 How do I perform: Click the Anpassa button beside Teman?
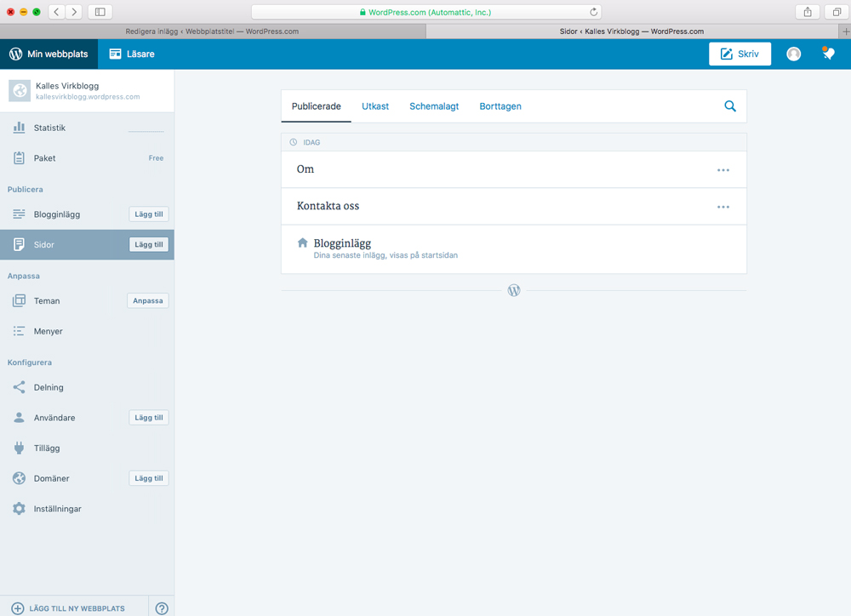[147, 300]
